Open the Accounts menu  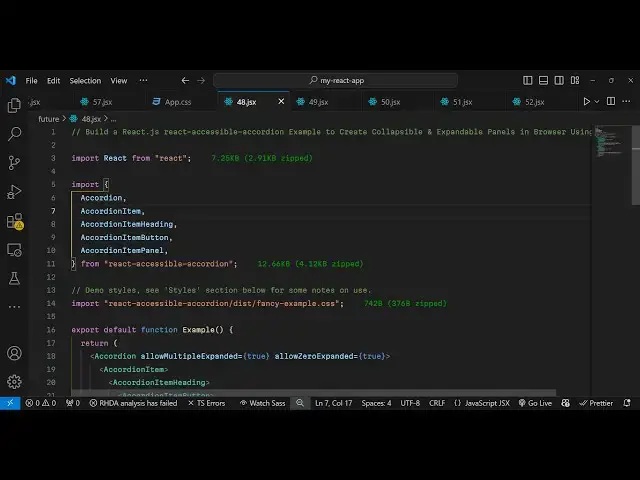(x=14, y=353)
